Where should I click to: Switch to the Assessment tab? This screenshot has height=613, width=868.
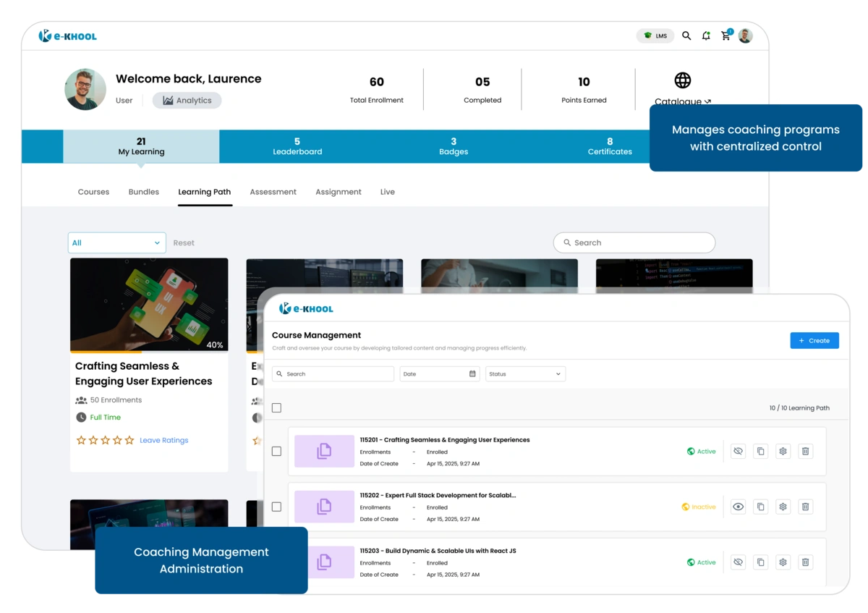coord(273,192)
